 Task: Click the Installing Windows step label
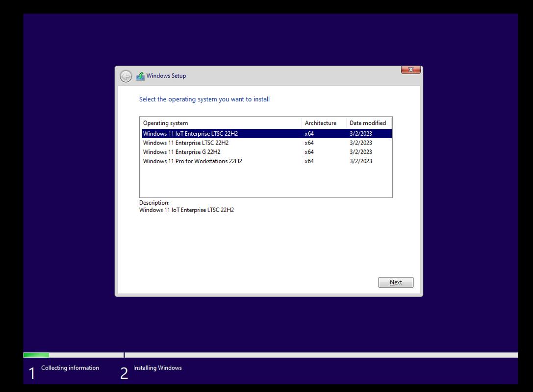click(157, 368)
